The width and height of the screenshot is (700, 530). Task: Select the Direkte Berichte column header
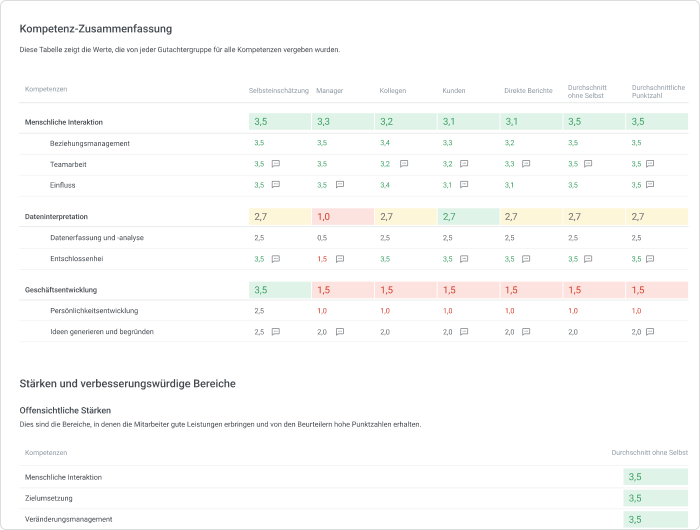click(x=529, y=91)
